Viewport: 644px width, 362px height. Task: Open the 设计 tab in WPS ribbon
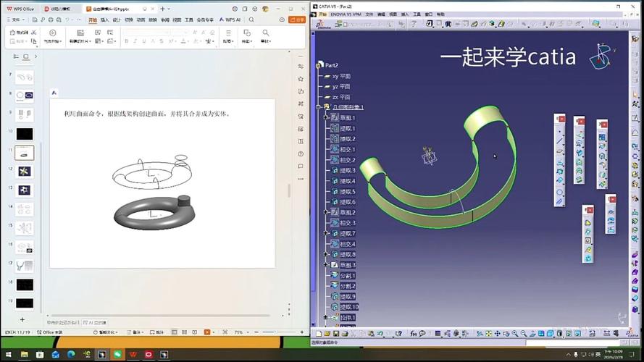point(117,20)
